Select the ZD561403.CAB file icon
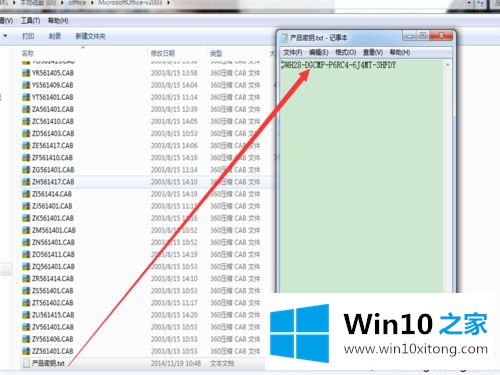This screenshot has width=500, height=375. (x=26, y=133)
